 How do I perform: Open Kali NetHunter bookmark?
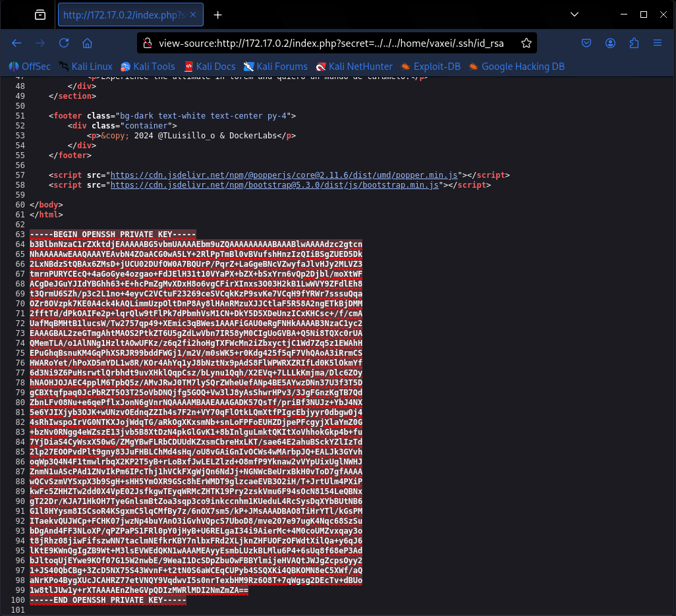(x=354, y=67)
